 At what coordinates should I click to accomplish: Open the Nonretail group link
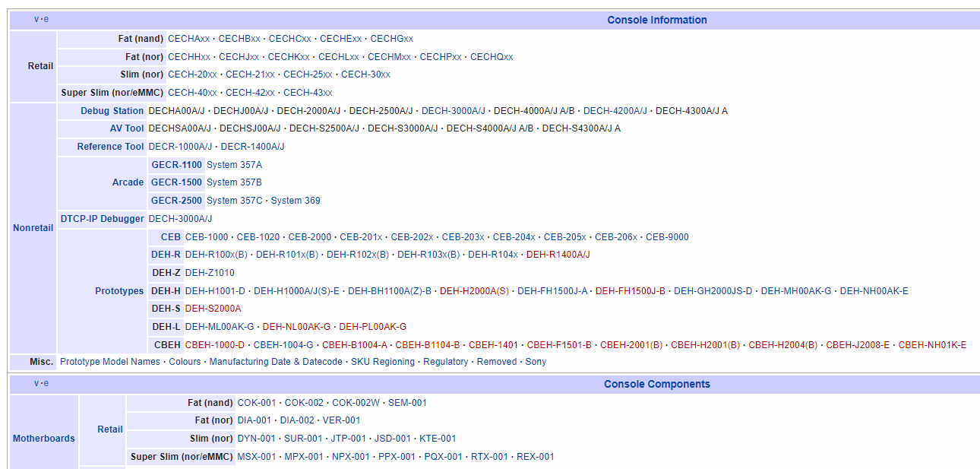point(33,228)
